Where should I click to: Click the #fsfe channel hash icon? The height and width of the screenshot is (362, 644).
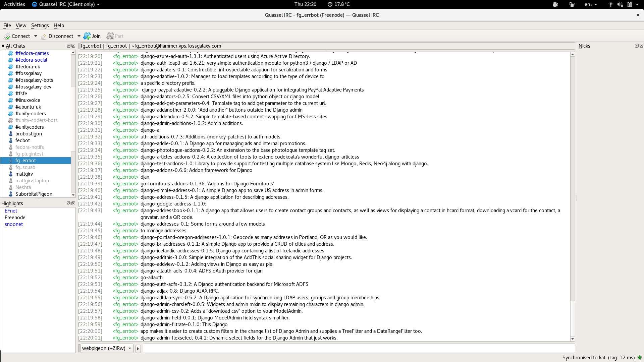(x=11, y=94)
